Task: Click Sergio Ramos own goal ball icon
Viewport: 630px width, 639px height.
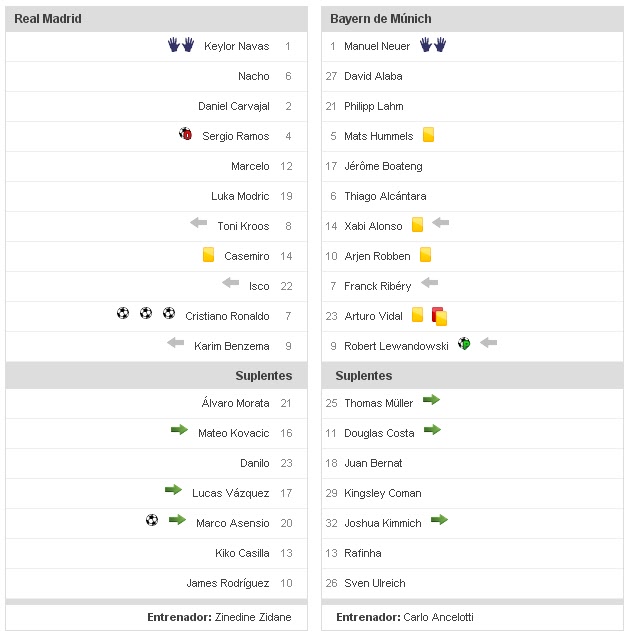Action: (x=186, y=134)
